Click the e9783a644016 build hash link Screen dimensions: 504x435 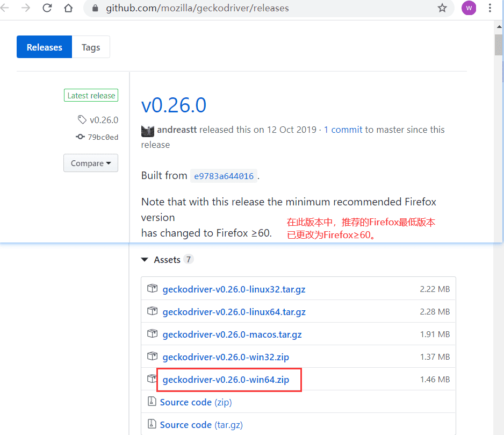point(224,176)
